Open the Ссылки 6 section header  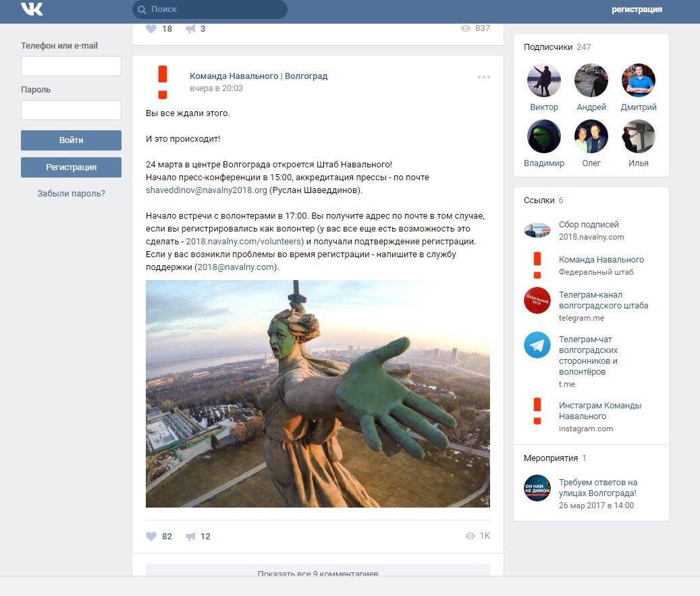click(x=543, y=200)
